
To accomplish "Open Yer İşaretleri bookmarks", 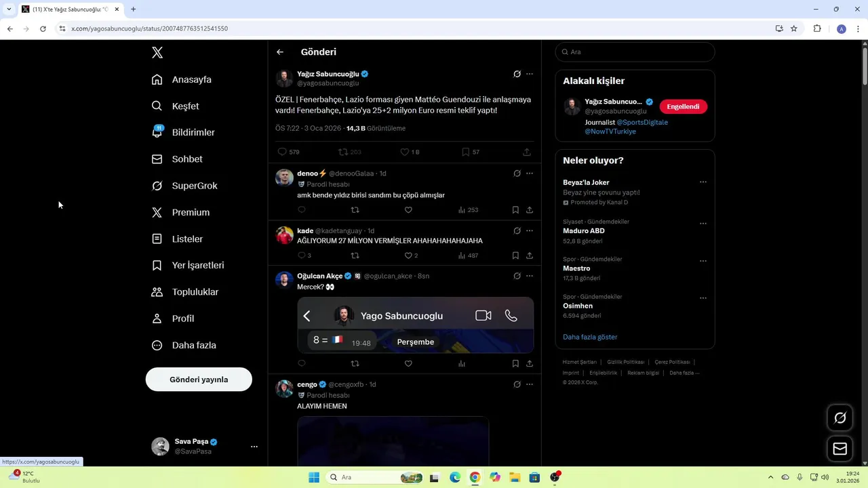I will pyautogui.click(x=188, y=265).
